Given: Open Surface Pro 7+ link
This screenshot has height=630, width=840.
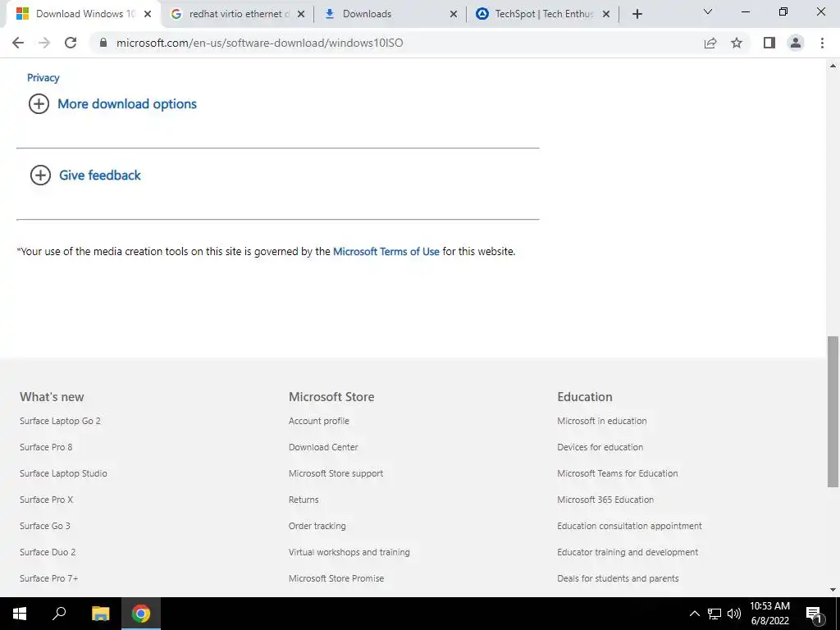Looking at the screenshot, I should tap(48, 578).
